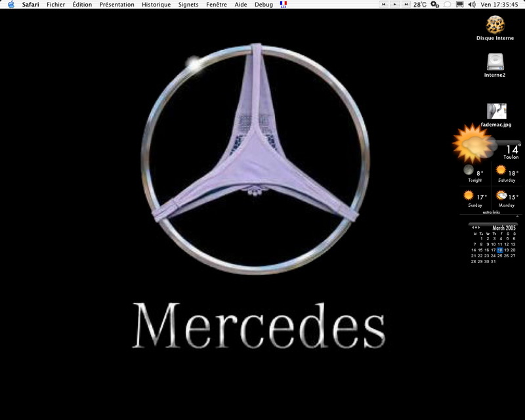Go to next month in calendar widget

point(478,228)
